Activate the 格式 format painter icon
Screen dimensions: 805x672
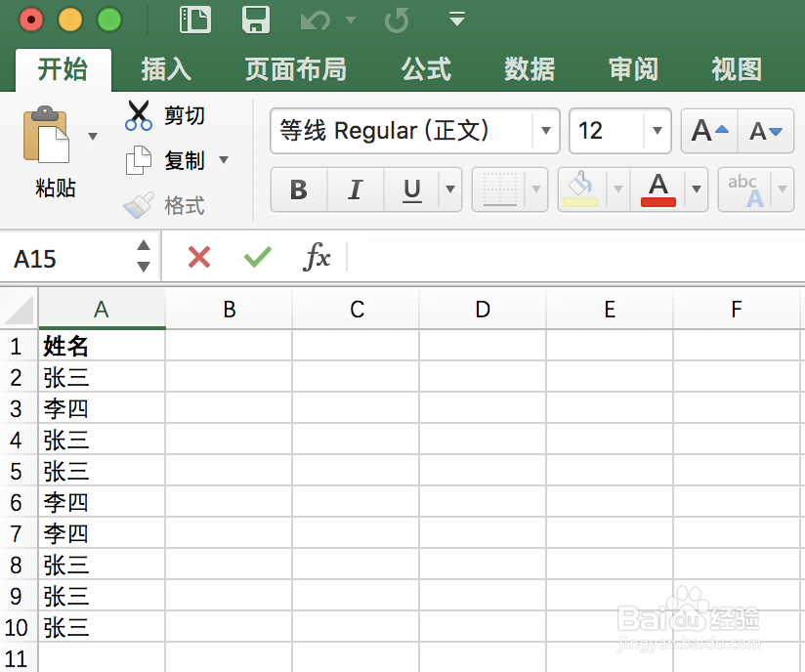[138, 205]
